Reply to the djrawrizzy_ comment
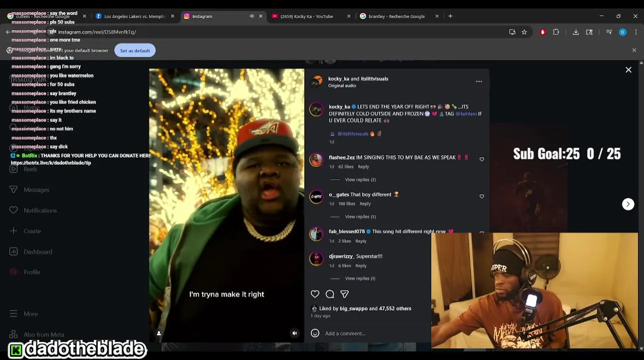The width and height of the screenshot is (644, 360). [x=361, y=265]
